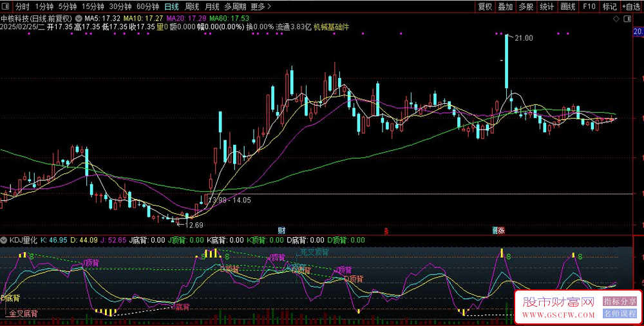Viewport: 644px width, 326px height.
Task: Open the 统计 statistics tool
Action: pyautogui.click(x=547, y=6)
